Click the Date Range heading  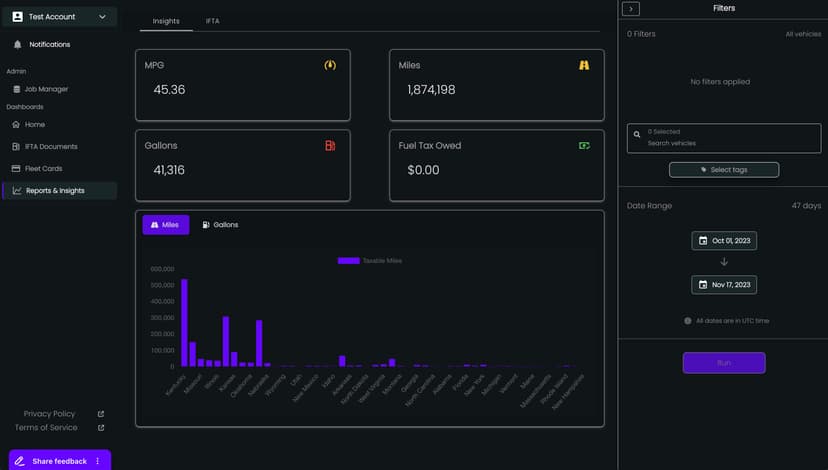[x=649, y=205]
